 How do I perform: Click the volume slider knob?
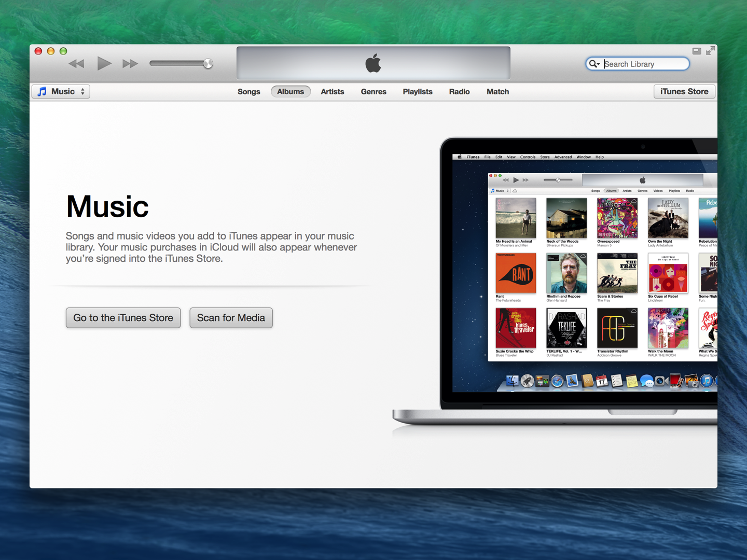[208, 64]
